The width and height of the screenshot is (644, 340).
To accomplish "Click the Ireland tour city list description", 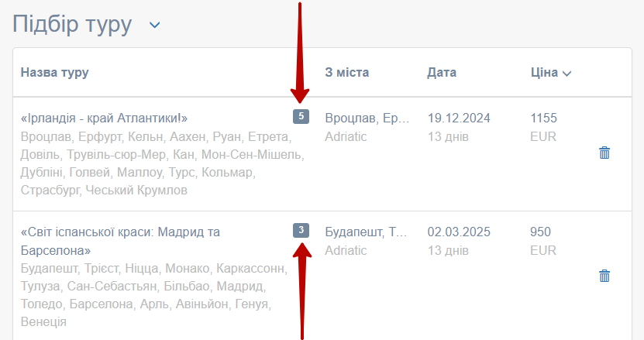I will point(155,163).
